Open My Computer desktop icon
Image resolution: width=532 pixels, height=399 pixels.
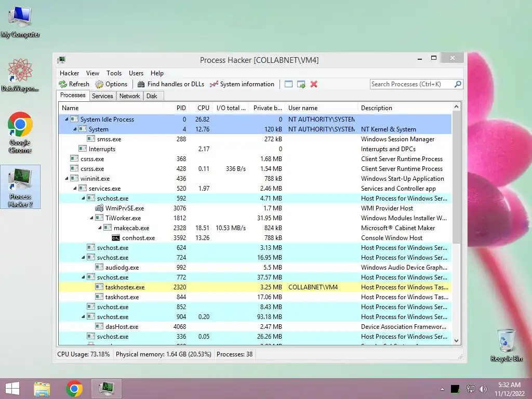tap(20, 22)
